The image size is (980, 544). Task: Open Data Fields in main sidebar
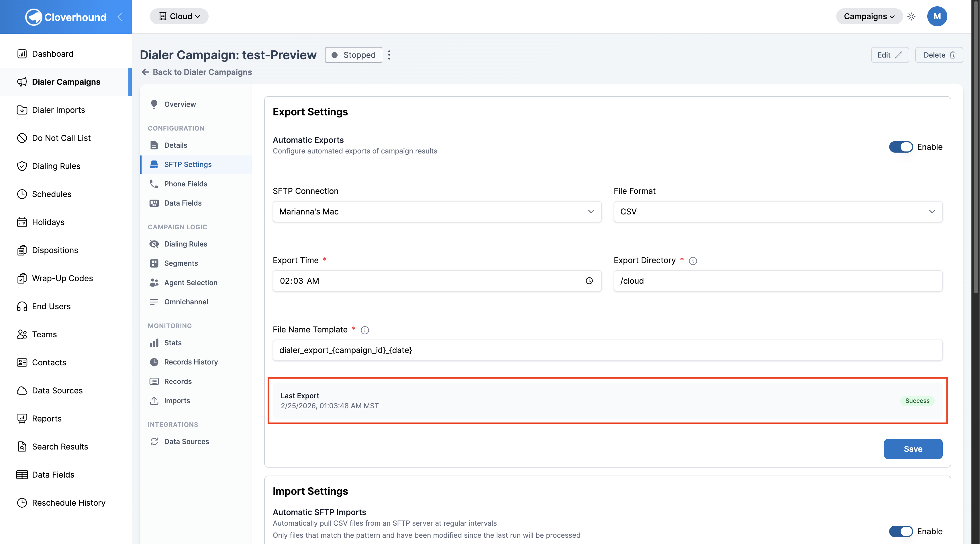tap(65, 474)
